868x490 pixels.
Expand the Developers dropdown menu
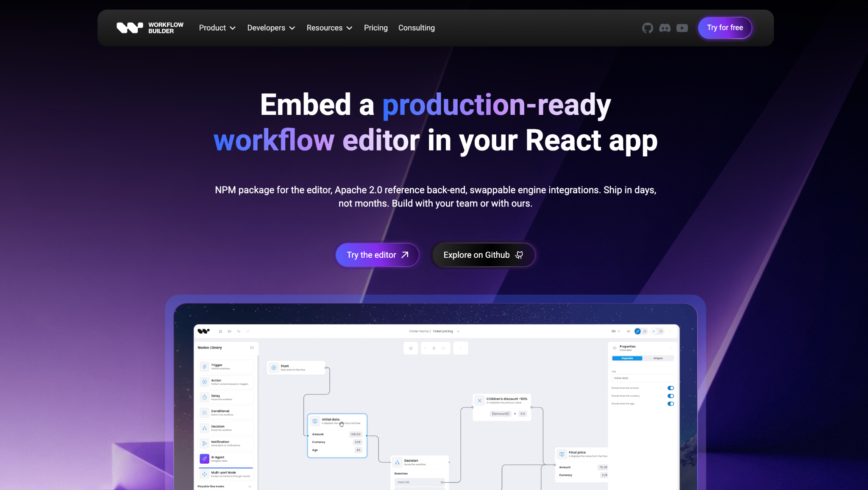(271, 28)
